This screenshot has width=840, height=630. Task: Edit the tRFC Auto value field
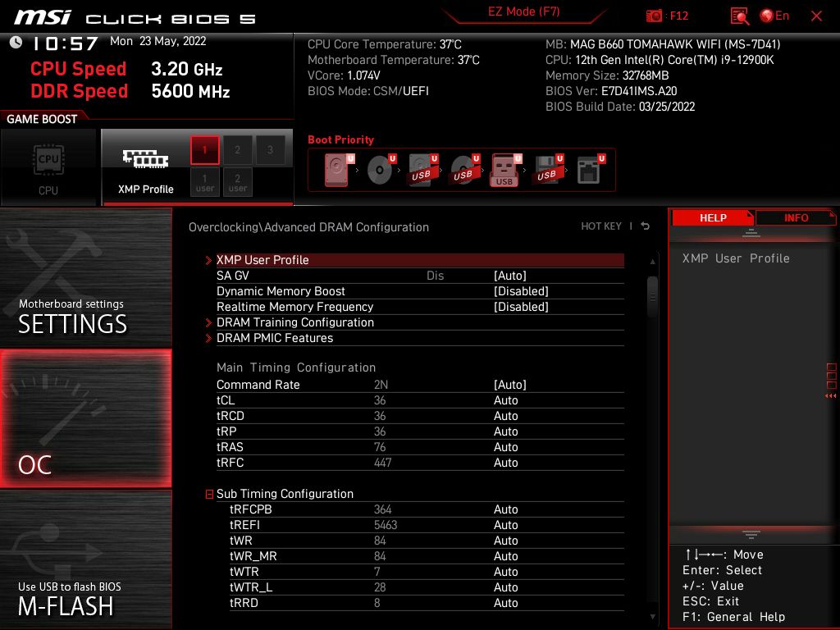tap(505, 463)
